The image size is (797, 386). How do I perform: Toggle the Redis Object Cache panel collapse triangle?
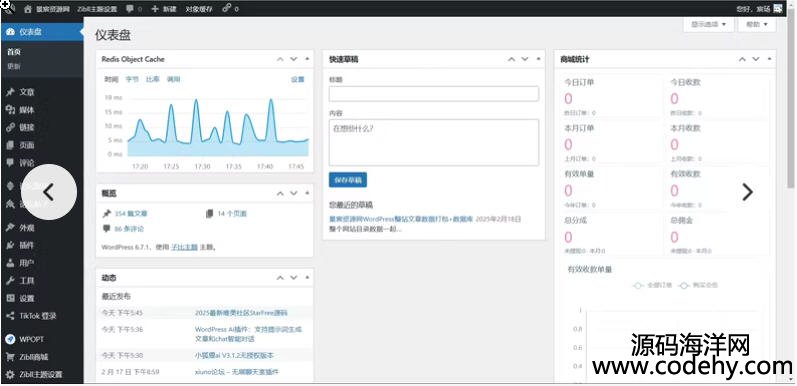point(307,60)
